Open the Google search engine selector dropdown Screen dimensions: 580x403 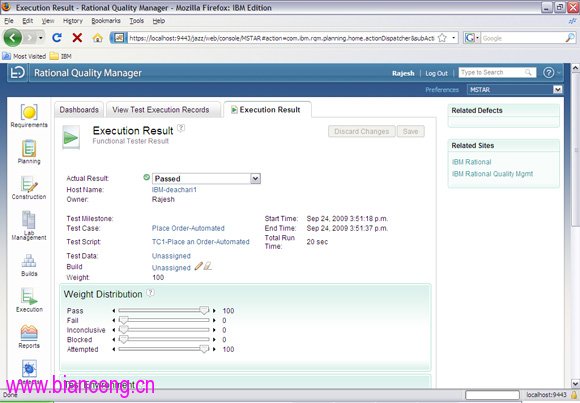pyautogui.click(x=477, y=38)
